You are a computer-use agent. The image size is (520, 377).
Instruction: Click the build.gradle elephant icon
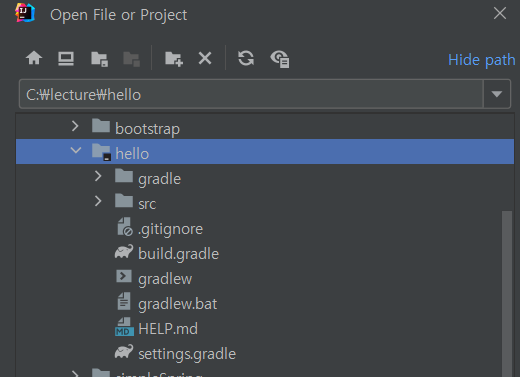coord(124,252)
